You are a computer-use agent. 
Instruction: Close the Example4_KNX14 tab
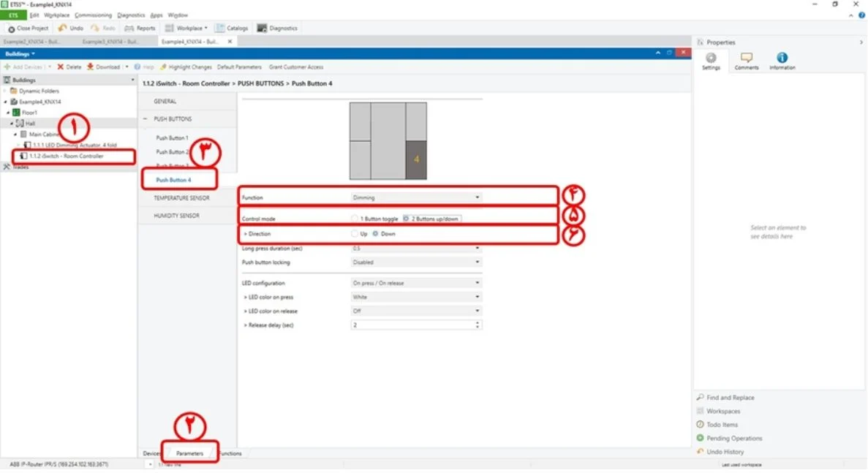pyautogui.click(x=230, y=42)
